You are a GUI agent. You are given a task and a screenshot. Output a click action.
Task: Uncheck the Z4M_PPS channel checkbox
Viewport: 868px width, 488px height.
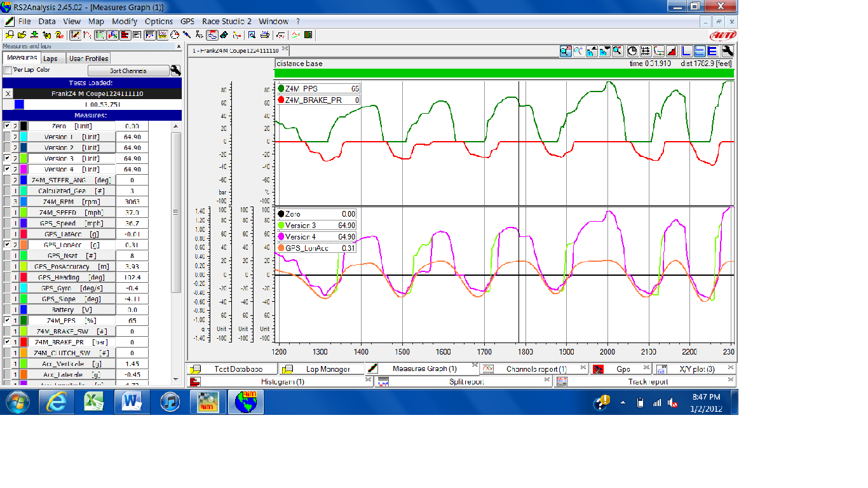coord(7,321)
